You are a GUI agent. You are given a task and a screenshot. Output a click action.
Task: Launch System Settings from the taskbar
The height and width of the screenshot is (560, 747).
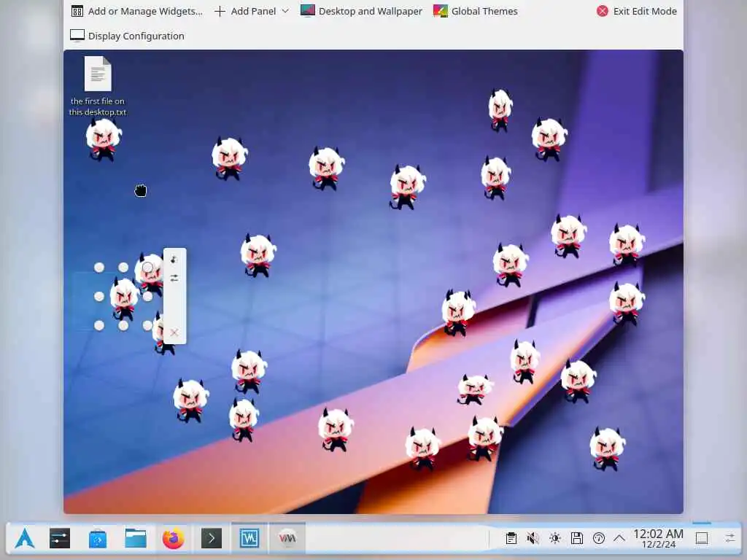tap(60, 539)
